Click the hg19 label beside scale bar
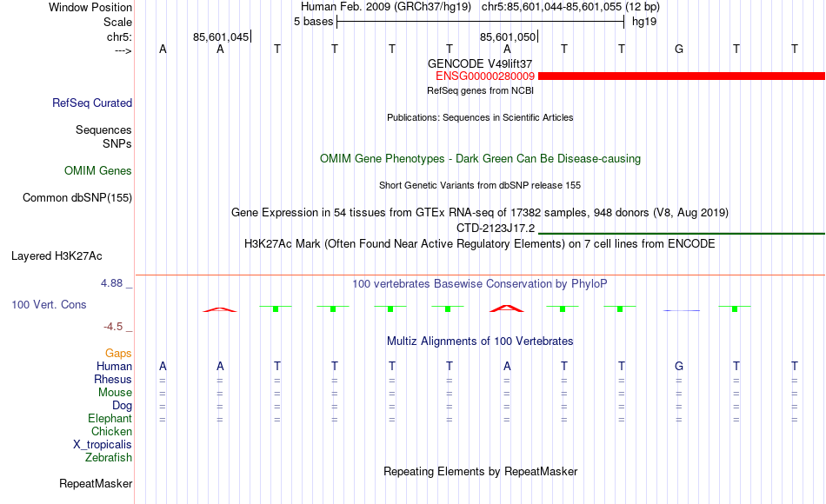Viewport: 826px width, 504px height. point(644,22)
